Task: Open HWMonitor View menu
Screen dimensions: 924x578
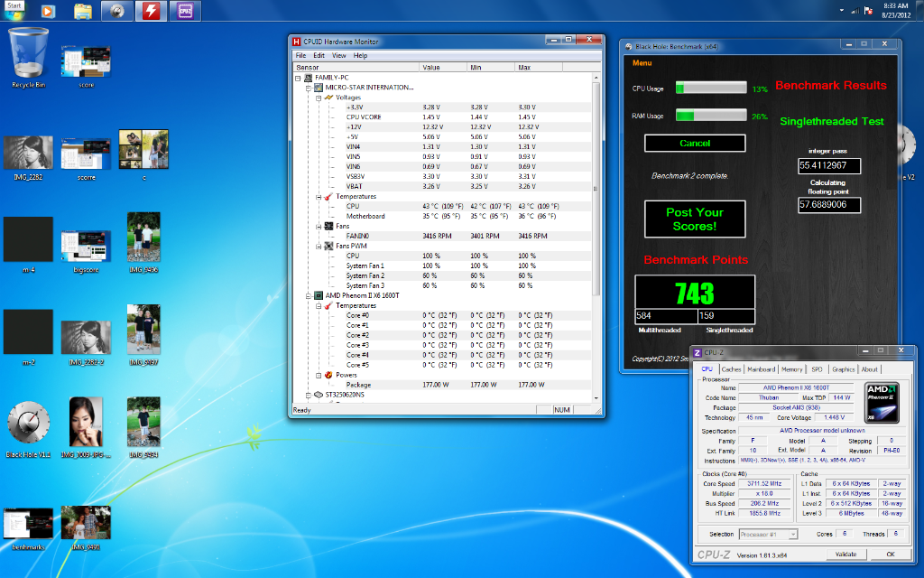Action: tap(339, 55)
